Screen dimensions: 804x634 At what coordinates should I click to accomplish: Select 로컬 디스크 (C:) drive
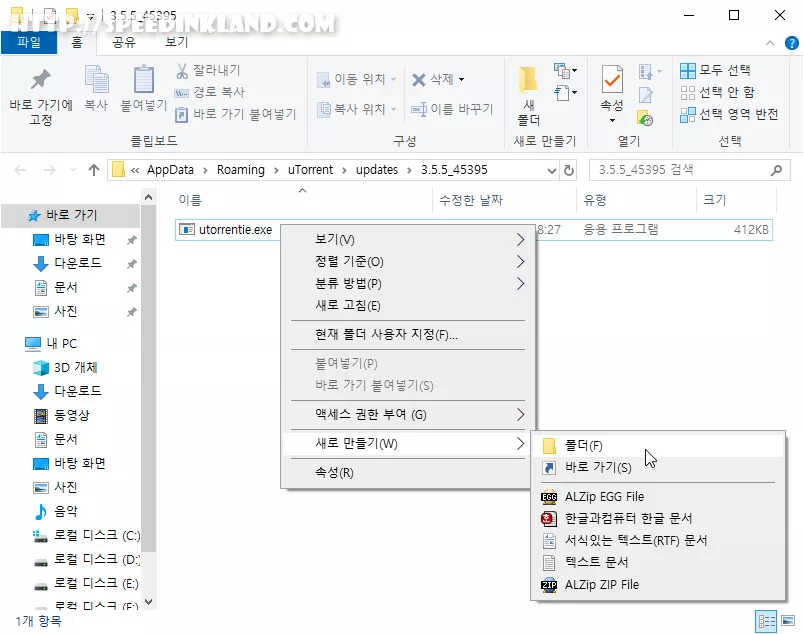coord(86,536)
